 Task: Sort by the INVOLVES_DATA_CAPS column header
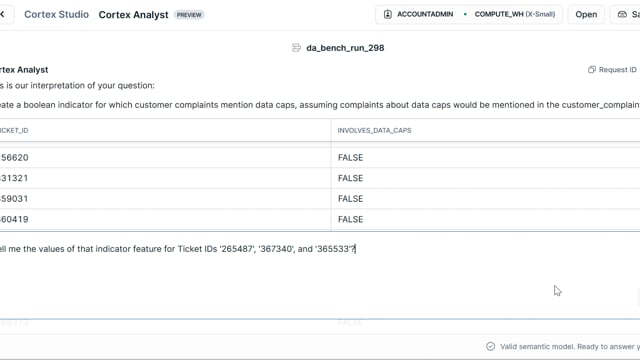tap(374, 130)
